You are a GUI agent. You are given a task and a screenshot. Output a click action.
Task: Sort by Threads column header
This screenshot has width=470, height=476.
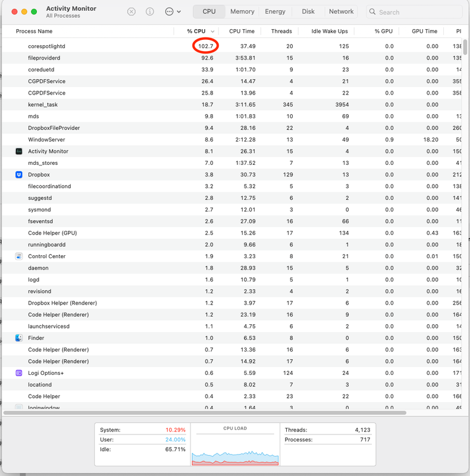click(281, 32)
